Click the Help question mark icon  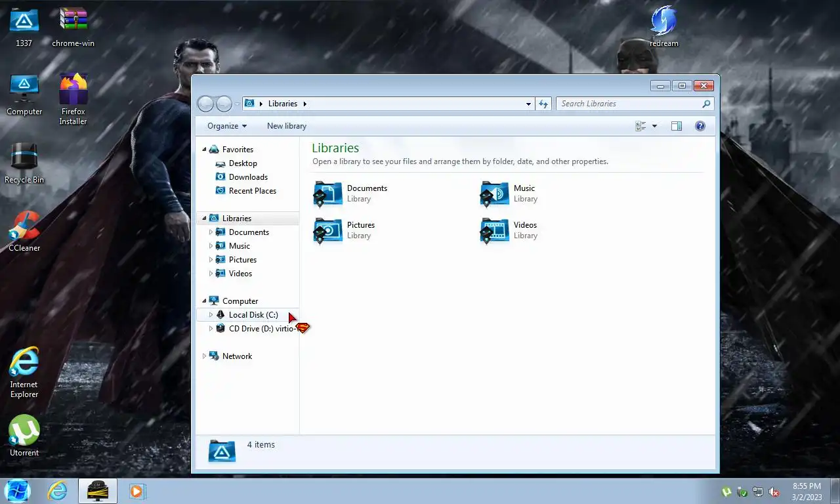point(700,126)
